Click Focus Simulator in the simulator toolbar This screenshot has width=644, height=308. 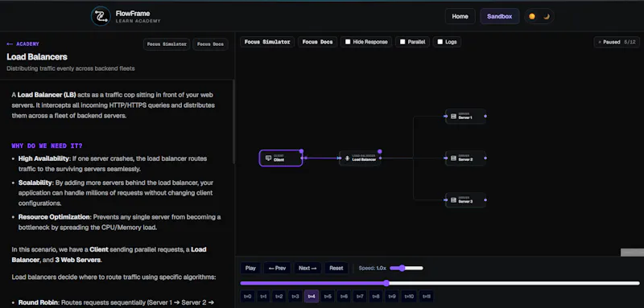tap(267, 42)
